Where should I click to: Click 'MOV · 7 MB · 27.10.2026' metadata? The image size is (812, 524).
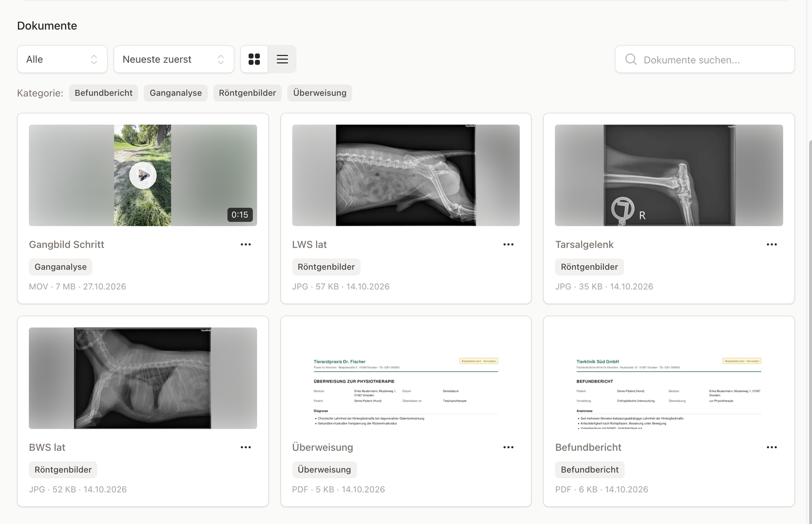pos(78,286)
